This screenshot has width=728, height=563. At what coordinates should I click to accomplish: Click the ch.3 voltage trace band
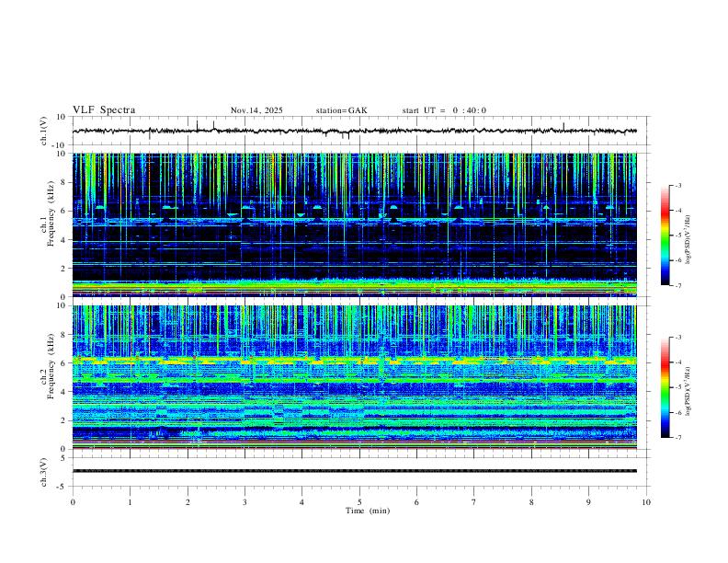tap(354, 471)
